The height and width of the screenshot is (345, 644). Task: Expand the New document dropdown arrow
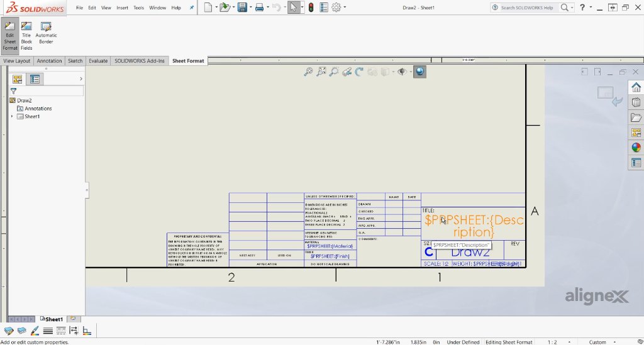(216, 8)
